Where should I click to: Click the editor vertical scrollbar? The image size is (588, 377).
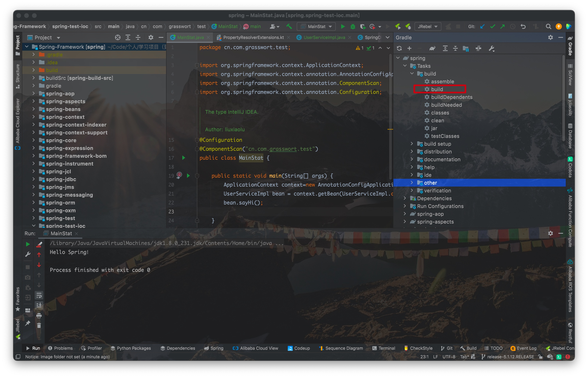coord(391,115)
